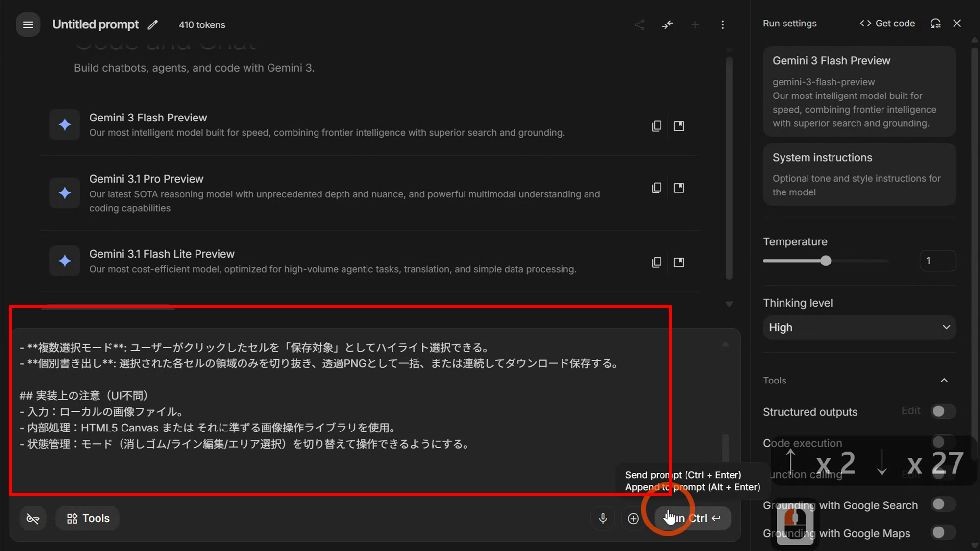Click the reset settings icon

point(935,24)
